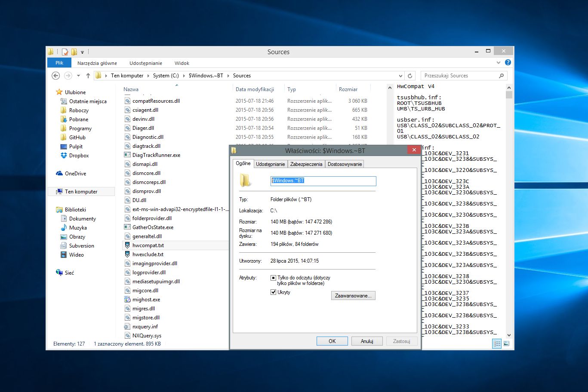Open the Widok ribbon tab
588x392 pixels.
click(x=182, y=63)
